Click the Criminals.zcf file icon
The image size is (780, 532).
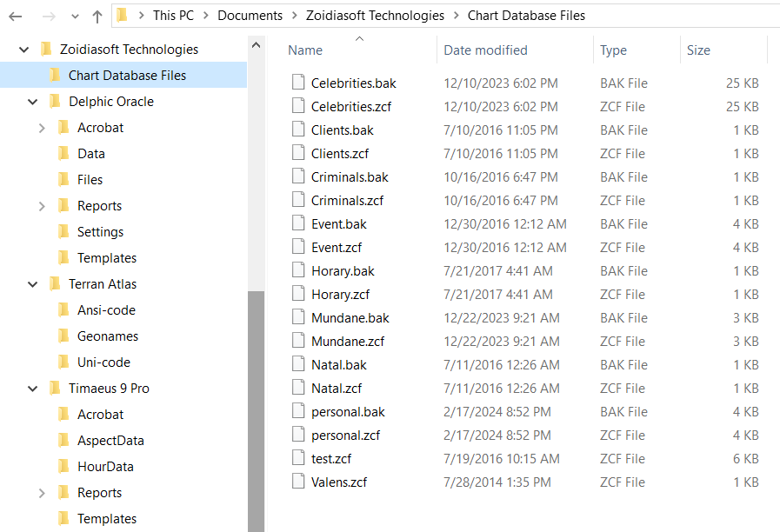298,199
